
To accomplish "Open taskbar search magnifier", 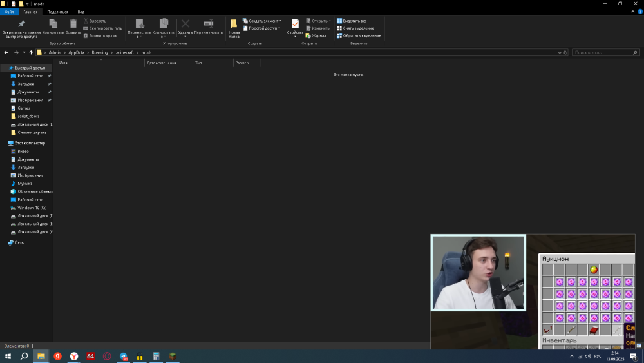I will click(x=24, y=357).
